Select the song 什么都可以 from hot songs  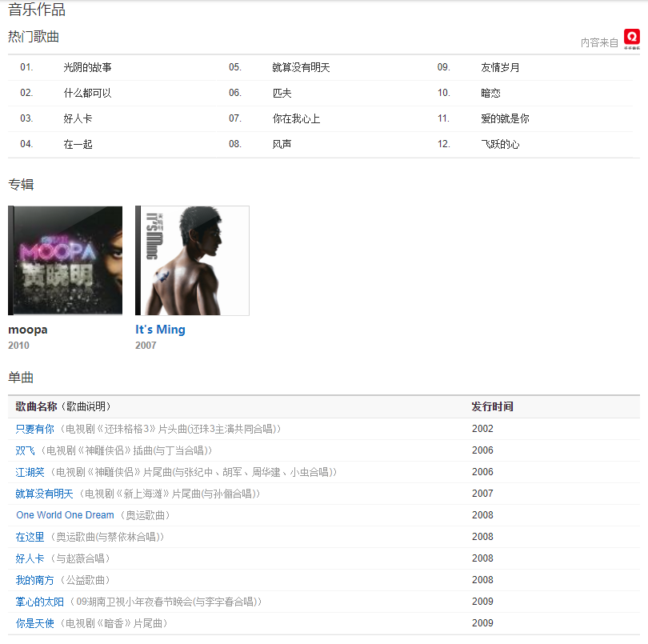tap(87, 93)
